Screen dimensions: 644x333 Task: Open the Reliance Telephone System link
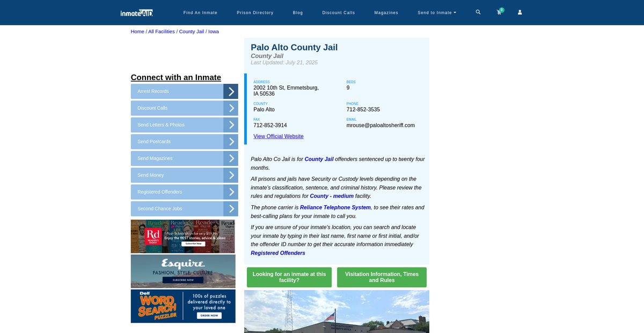(335, 207)
